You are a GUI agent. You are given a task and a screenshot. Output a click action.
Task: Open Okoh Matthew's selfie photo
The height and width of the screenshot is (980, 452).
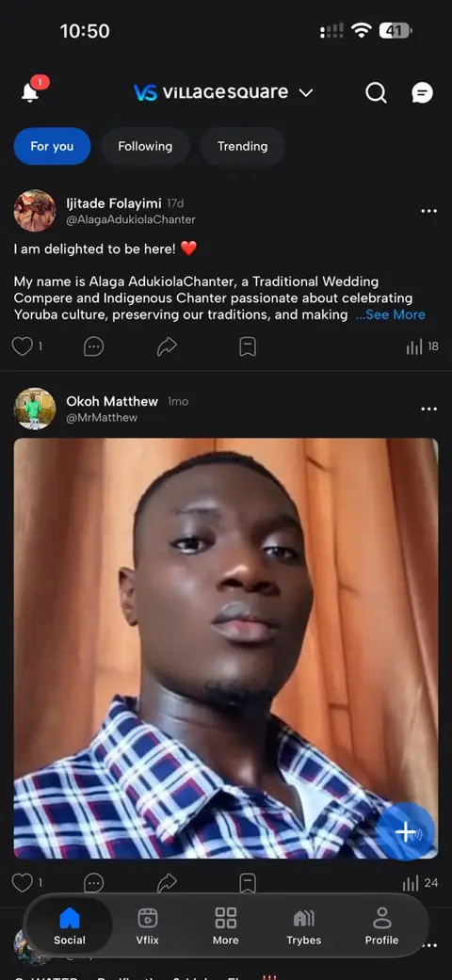pyautogui.click(x=226, y=648)
